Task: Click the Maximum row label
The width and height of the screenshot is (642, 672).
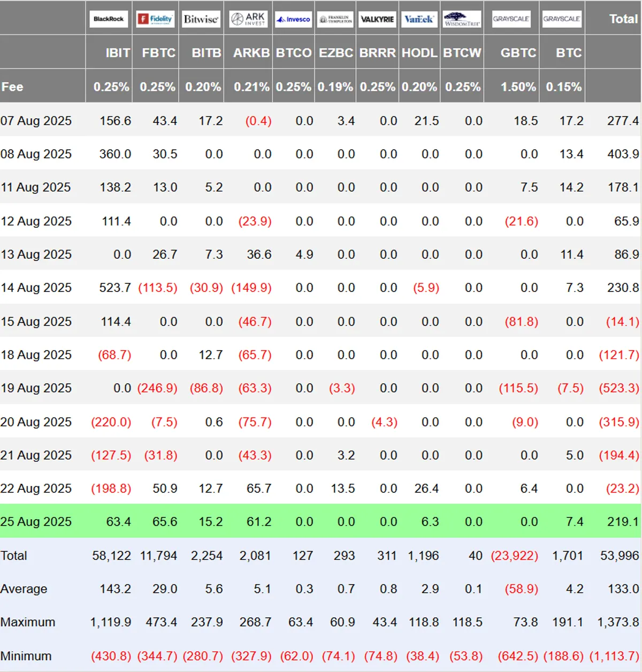Action: click(x=28, y=622)
